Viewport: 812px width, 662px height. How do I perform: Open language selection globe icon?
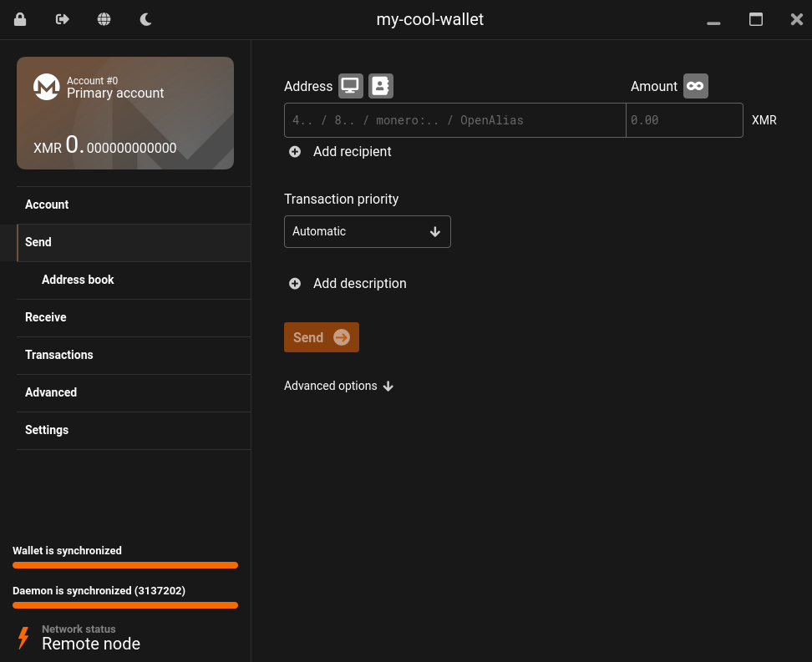(104, 19)
